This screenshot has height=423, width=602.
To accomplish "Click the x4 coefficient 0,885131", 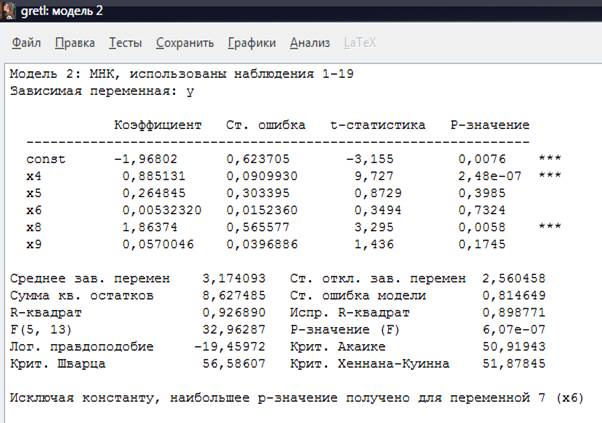I will tap(154, 176).
